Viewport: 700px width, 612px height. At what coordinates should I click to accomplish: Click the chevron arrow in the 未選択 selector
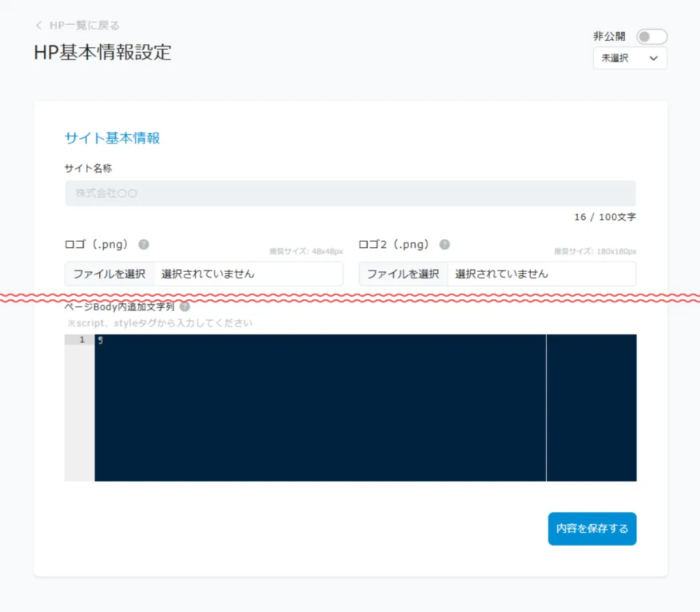tap(653, 59)
